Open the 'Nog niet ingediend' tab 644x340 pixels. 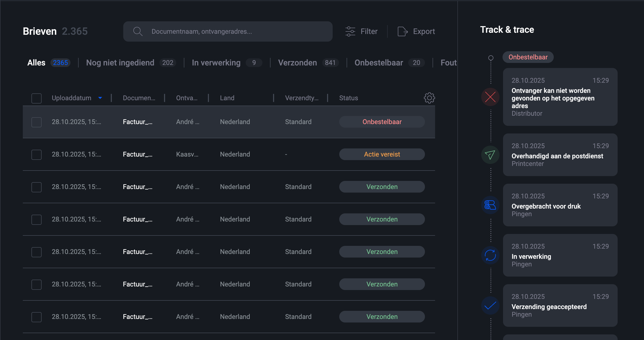pos(120,63)
